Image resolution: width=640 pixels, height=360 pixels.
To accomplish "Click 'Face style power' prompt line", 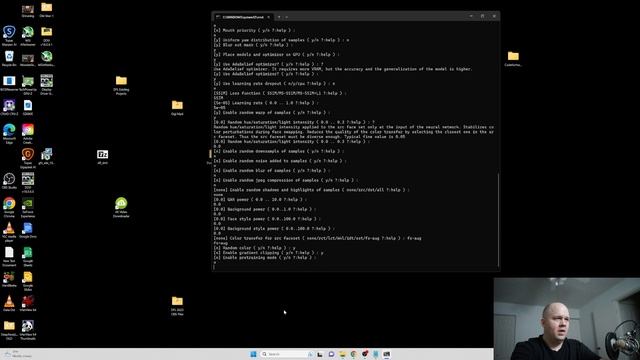I will coord(267,219).
